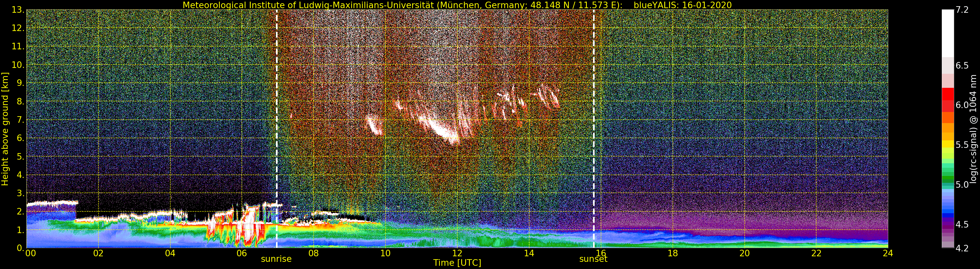Click the time axis tick '16'

pyautogui.click(x=601, y=253)
